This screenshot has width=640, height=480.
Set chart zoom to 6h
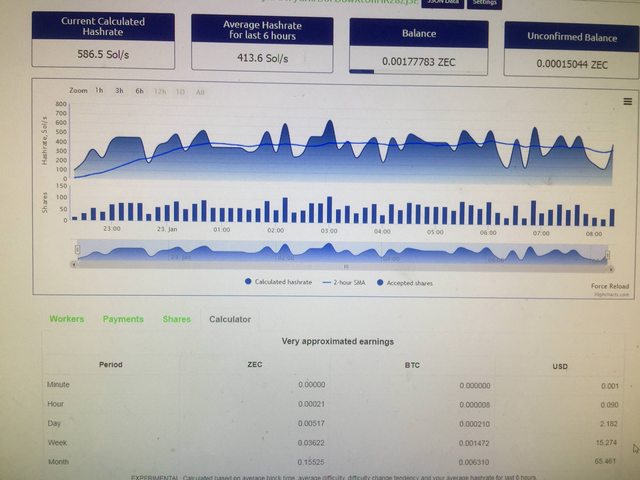(140, 91)
